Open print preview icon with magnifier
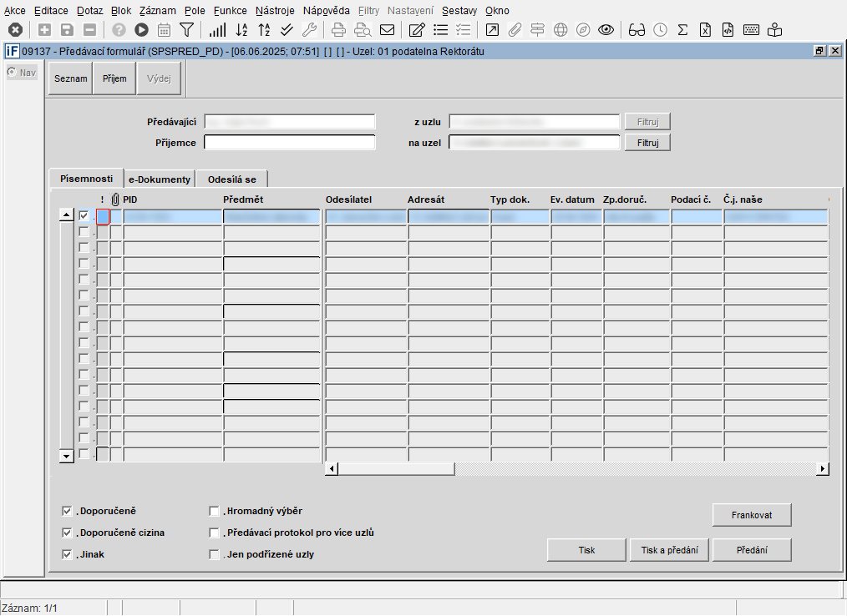This screenshot has width=847, height=616. 363,30
